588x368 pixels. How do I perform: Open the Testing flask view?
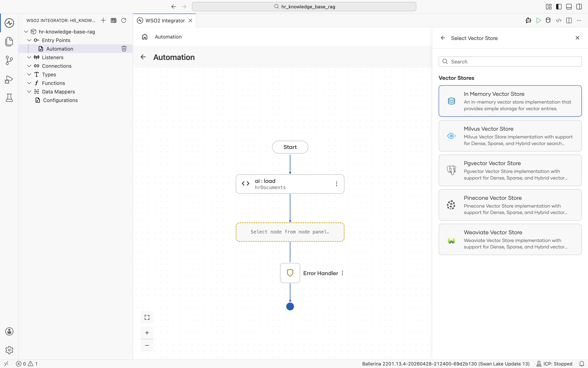click(x=9, y=98)
